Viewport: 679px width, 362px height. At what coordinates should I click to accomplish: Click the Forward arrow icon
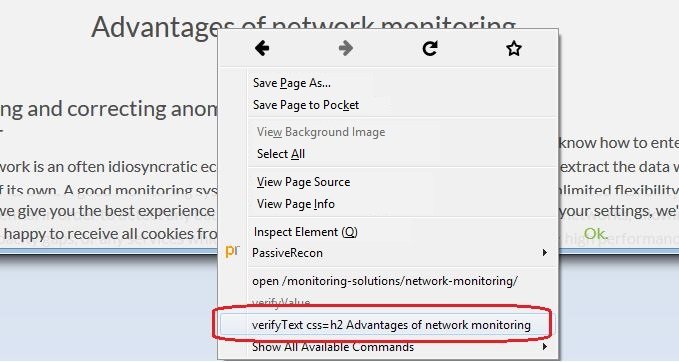[346, 48]
